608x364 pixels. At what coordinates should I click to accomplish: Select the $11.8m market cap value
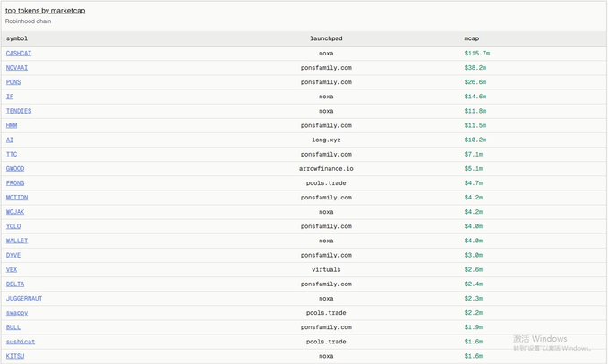point(475,111)
